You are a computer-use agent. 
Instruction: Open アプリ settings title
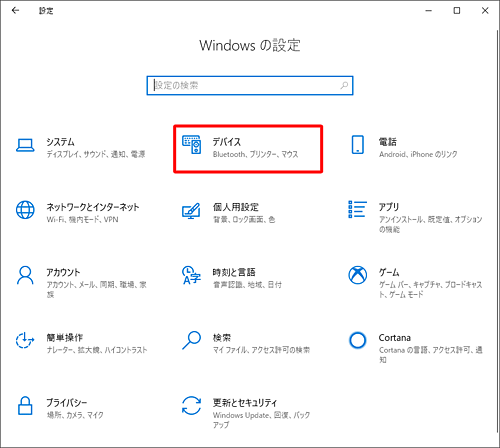389,207
